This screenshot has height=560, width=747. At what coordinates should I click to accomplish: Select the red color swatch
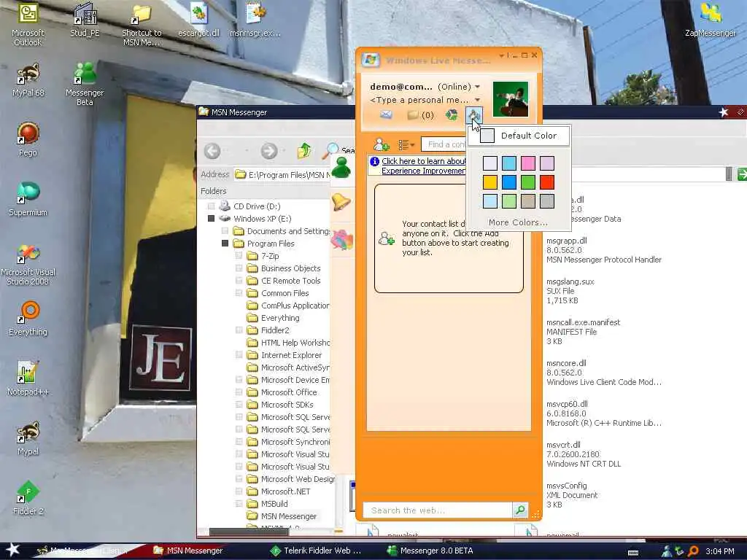click(x=547, y=182)
